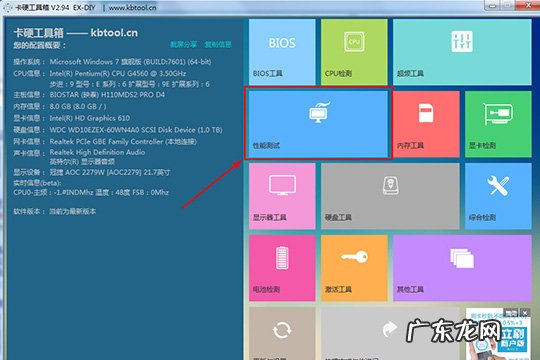Open the CPU检测 tile

tap(354, 52)
